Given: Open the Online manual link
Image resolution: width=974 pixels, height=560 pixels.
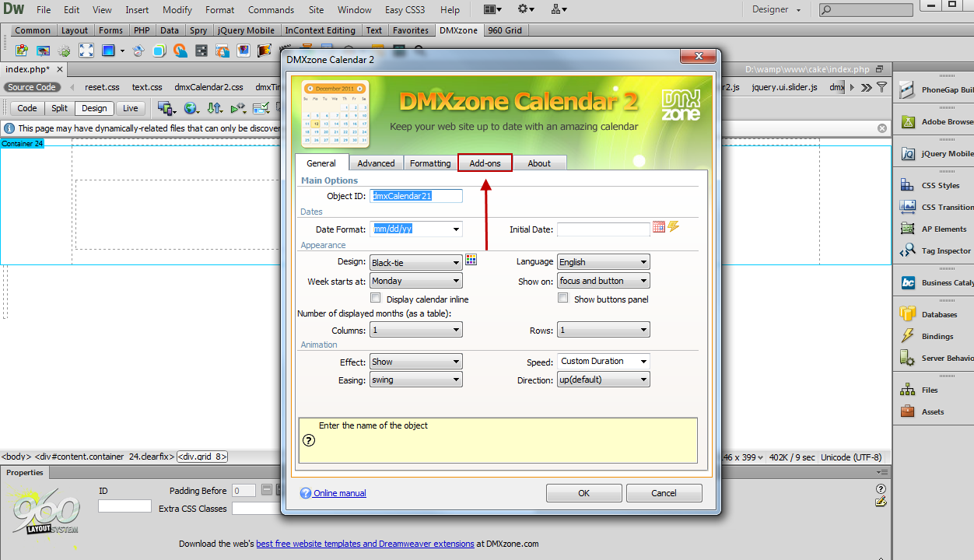Looking at the screenshot, I should pos(339,493).
